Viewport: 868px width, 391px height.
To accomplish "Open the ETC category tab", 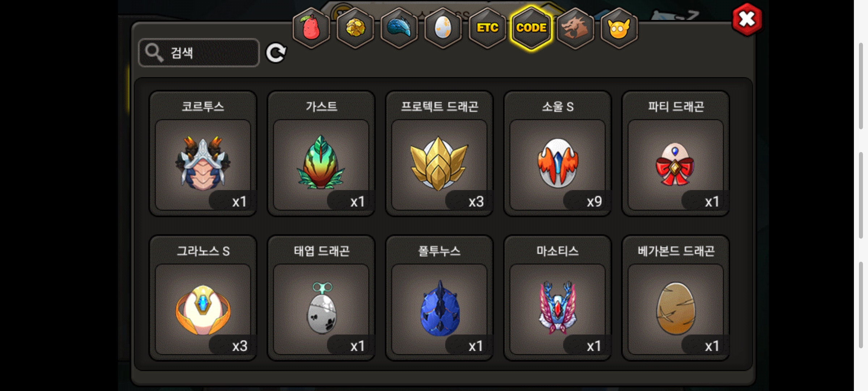I will (x=487, y=28).
